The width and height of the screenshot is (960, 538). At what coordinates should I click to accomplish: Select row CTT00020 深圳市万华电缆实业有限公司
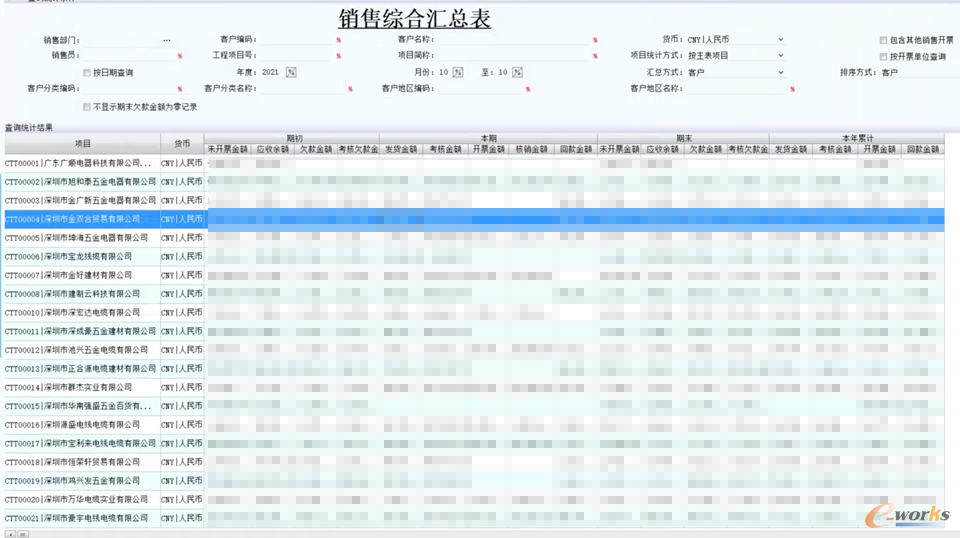pyautogui.click(x=474, y=499)
